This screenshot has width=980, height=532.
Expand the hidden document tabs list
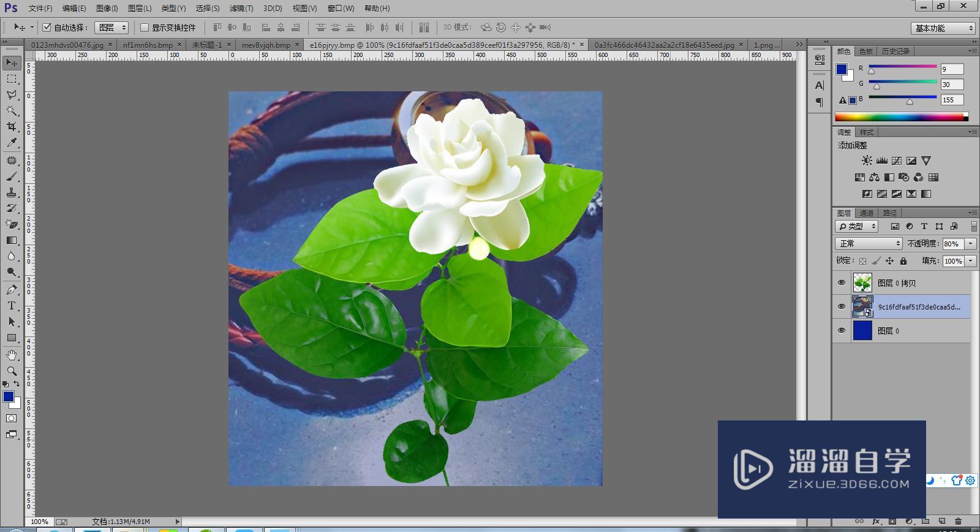click(x=799, y=45)
